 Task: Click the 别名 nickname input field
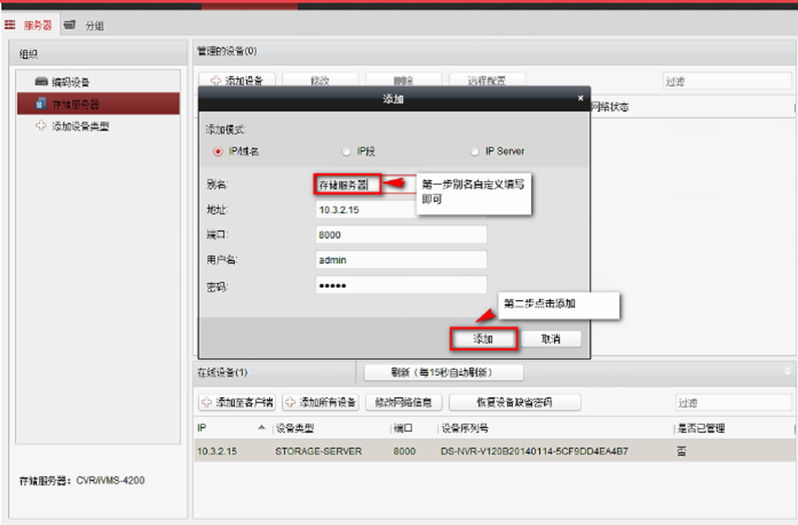(x=347, y=185)
